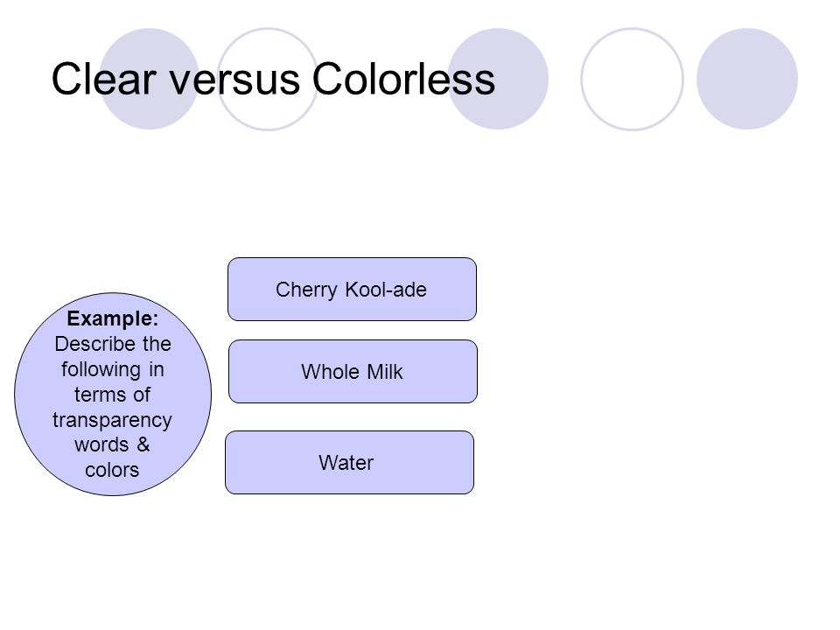840x630 pixels.
Task: Click the filled circle behind the title's end
Action: (x=498, y=79)
